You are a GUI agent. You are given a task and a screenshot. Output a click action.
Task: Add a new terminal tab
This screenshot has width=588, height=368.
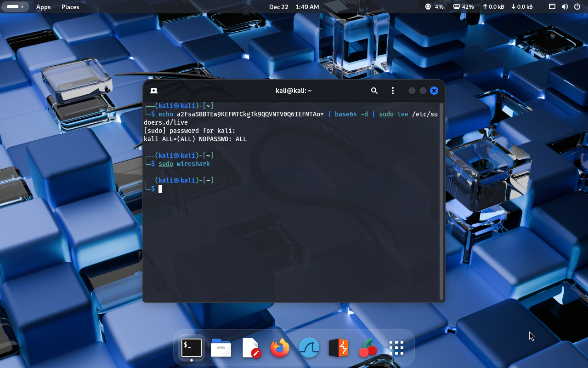coord(154,91)
